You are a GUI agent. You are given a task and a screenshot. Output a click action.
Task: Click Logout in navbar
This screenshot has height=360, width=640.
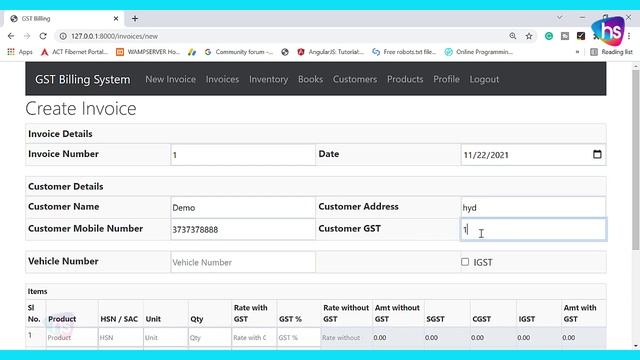484,79
